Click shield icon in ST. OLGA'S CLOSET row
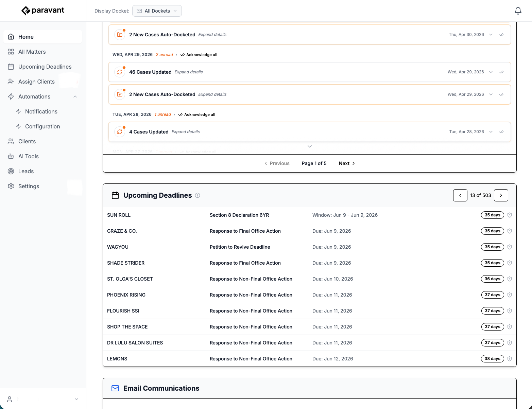The height and width of the screenshot is (409, 532). pos(510,279)
